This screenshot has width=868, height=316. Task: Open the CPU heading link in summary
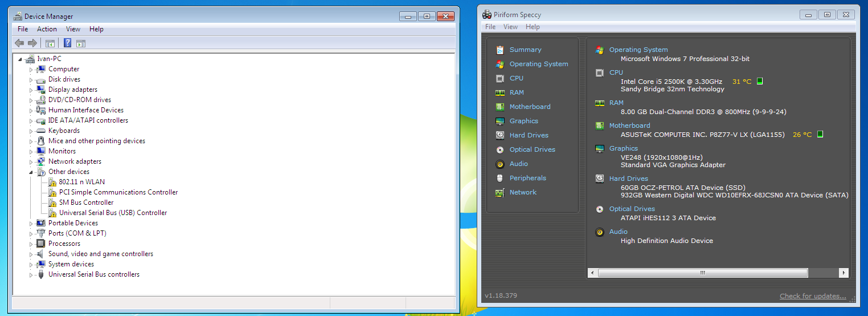[x=616, y=72]
